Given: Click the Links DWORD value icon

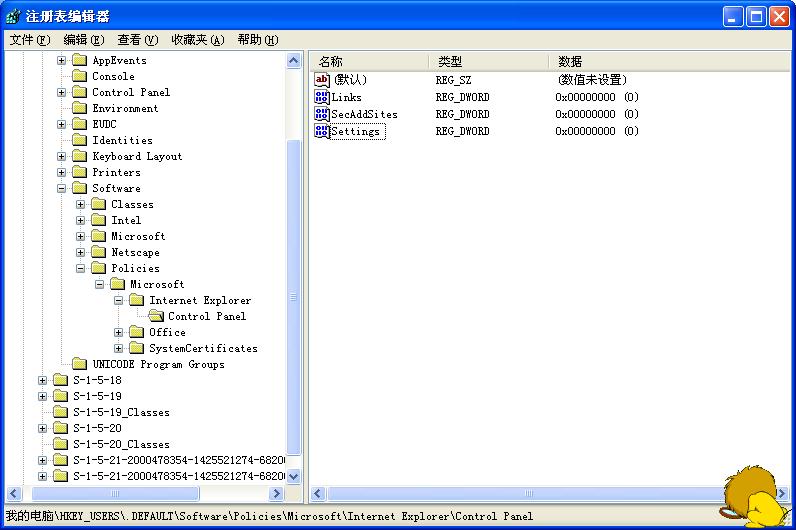Looking at the screenshot, I should click(322, 97).
